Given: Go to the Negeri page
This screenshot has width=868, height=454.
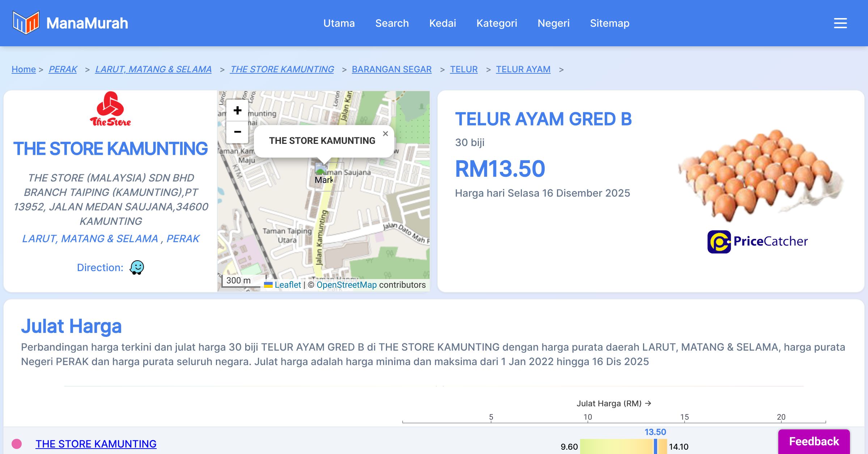Looking at the screenshot, I should pos(553,23).
